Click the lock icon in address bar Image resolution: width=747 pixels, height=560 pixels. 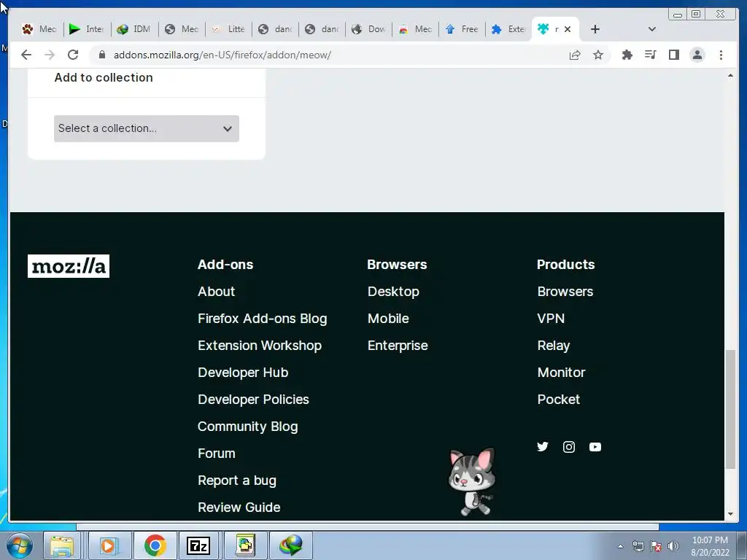tap(101, 55)
